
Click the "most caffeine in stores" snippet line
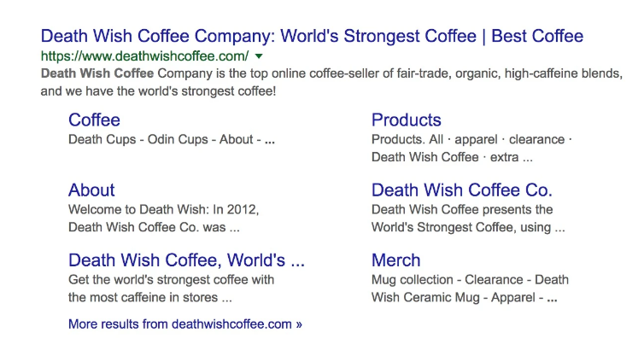click(149, 298)
